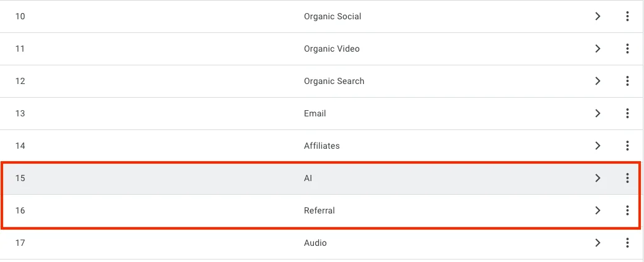Select the Referral channel name
The width and height of the screenshot is (644, 262).
click(319, 210)
